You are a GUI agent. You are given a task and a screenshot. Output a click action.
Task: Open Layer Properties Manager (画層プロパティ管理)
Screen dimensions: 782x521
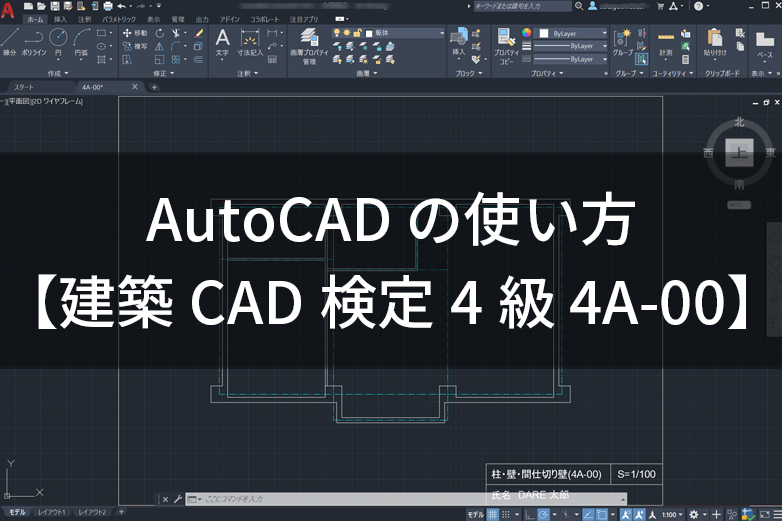309,46
